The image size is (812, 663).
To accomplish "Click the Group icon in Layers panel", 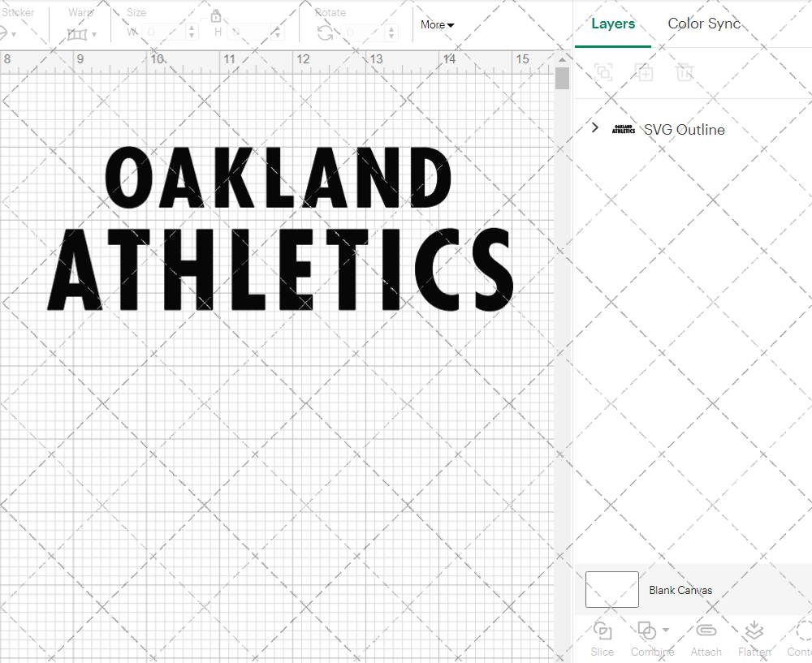I will 603,72.
